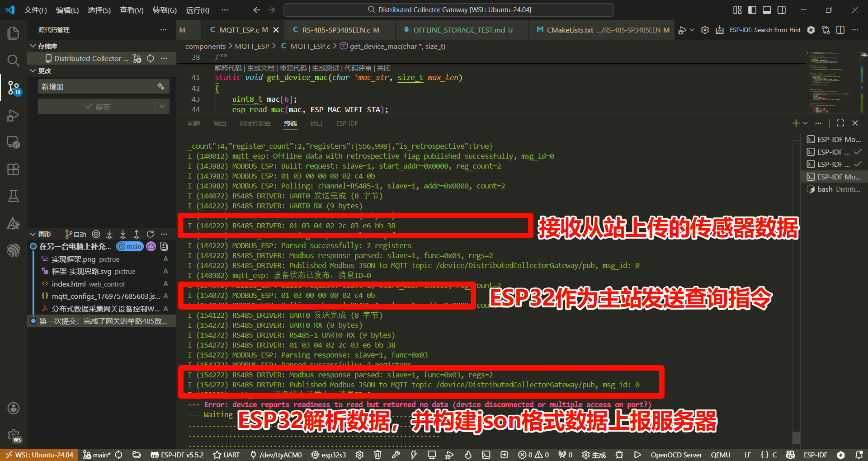Collapse the 存储库 section
The image size is (868, 461).
coord(33,46)
